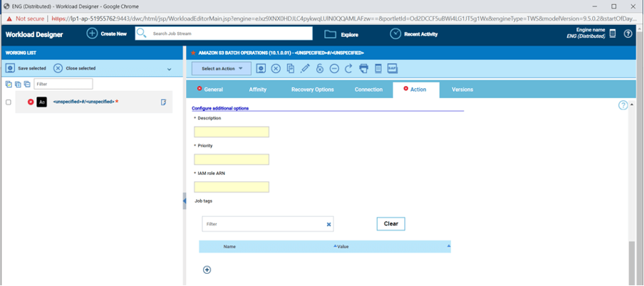Tick the checkbox for the unspecified working list item
Screen dimensions: 644x286
click(x=9, y=102)
